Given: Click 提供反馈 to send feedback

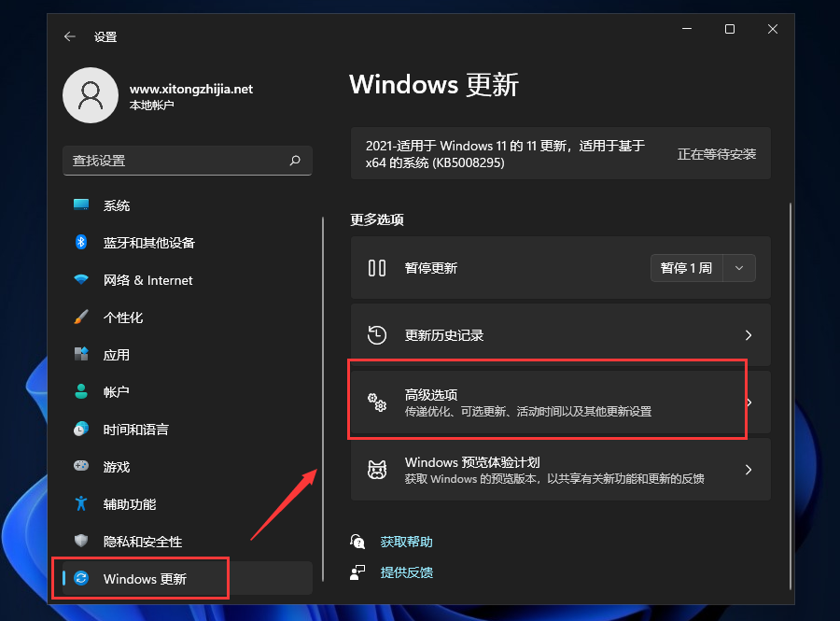Looking at the screenshot, I should tap(406, 572).
